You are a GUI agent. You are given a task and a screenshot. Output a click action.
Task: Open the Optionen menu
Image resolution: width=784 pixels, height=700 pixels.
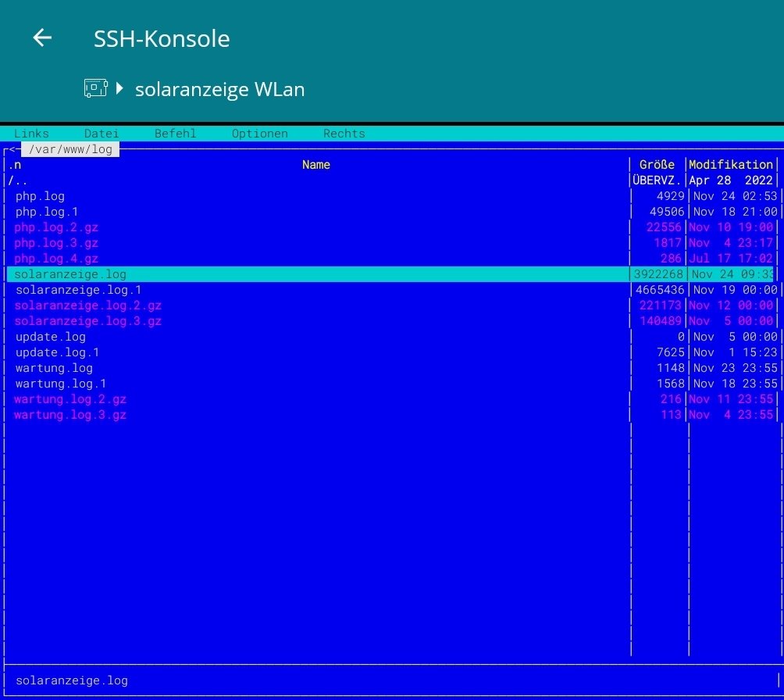click(x=259, y=134)
